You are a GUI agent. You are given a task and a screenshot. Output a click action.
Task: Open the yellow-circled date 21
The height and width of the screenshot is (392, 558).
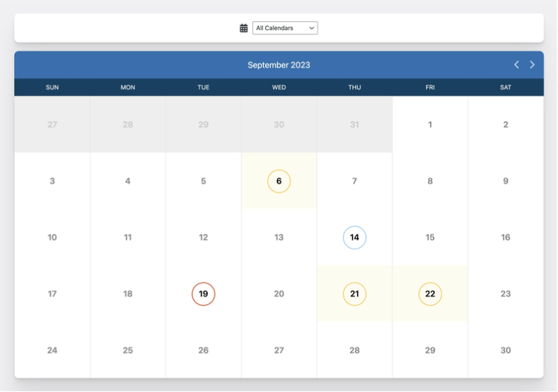pos(354,294)
